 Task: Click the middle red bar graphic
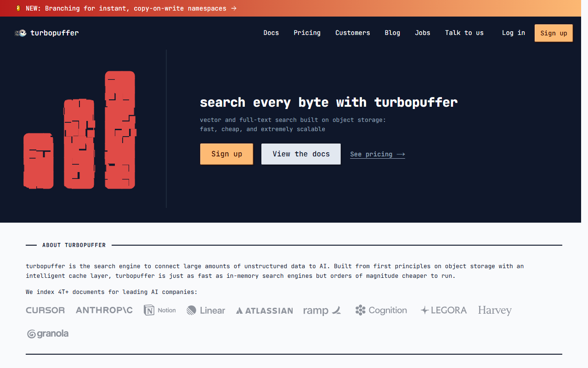(x=79, y=144)
